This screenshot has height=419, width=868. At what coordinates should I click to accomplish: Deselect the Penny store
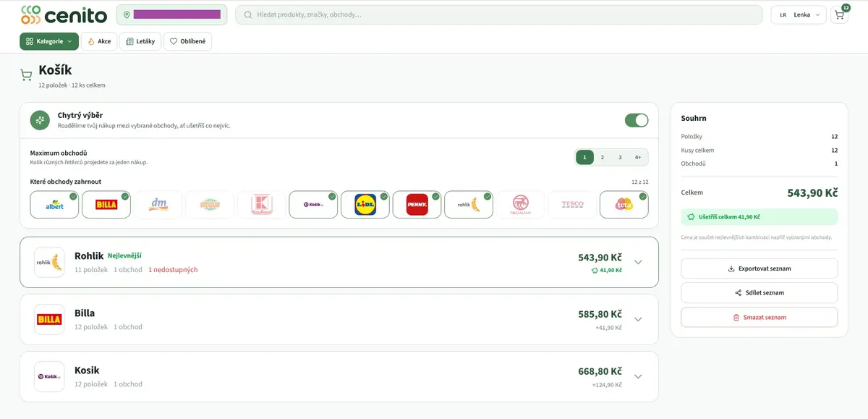point(417,205)
